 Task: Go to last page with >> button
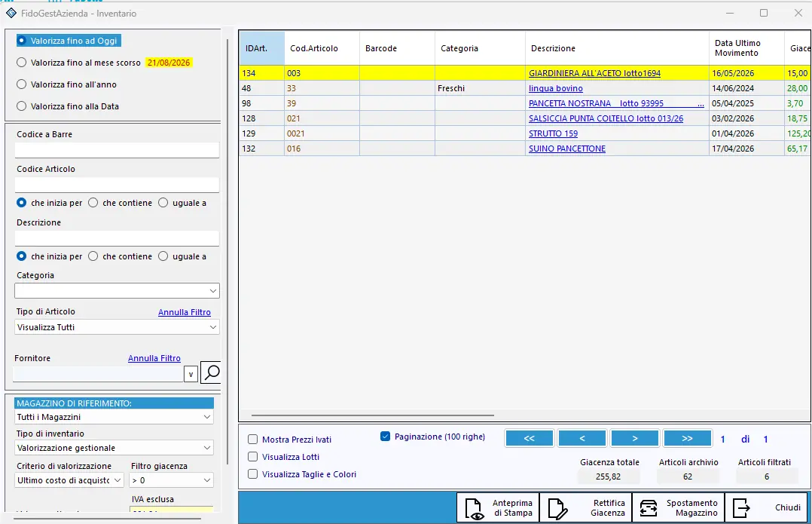pyautogui.click(x=687, y=439)
